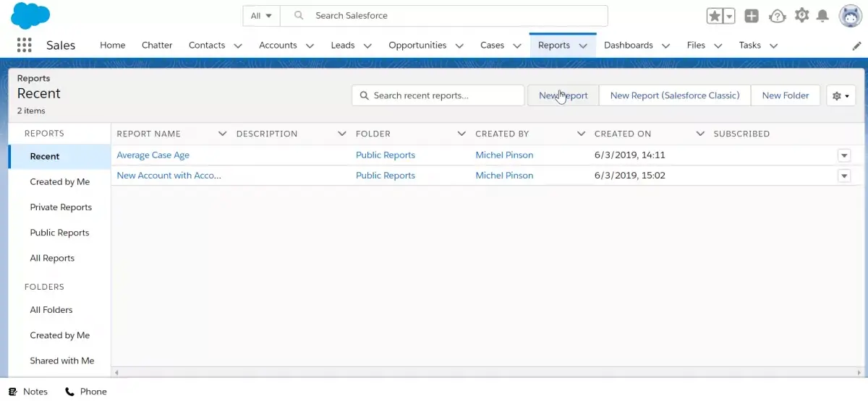The width and height of the screenshot is (868, 401).
Task: Open the Help question mark icon
Action: [777, 16]
